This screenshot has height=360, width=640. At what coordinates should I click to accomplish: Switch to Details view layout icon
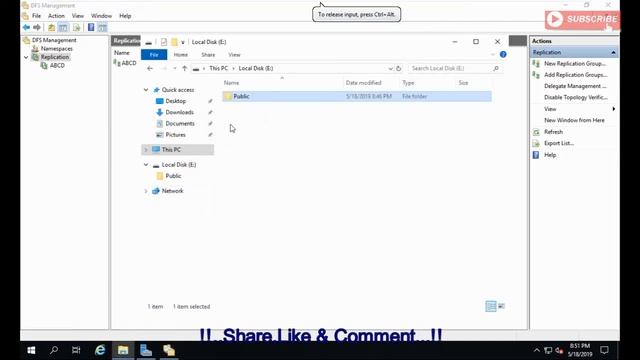(x=491, y=306)
